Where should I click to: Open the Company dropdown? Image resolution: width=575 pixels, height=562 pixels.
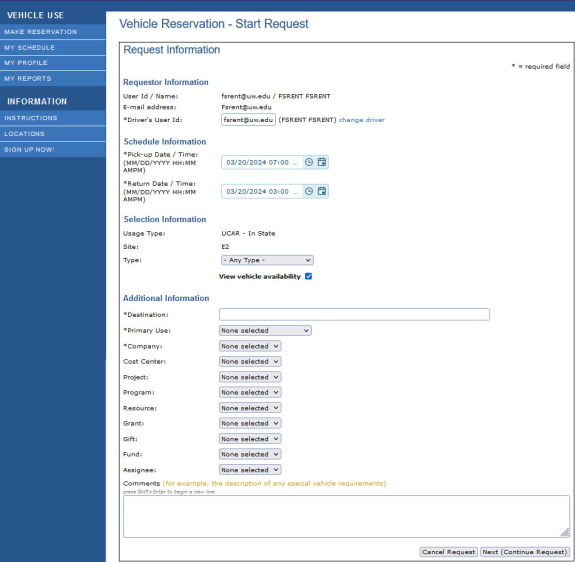click(x=250, y=346)
